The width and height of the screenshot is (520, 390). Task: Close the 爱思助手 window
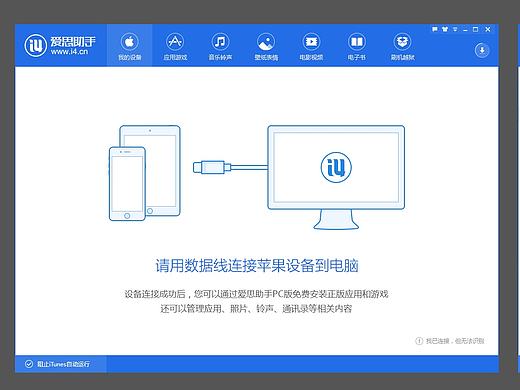[488, 29]
